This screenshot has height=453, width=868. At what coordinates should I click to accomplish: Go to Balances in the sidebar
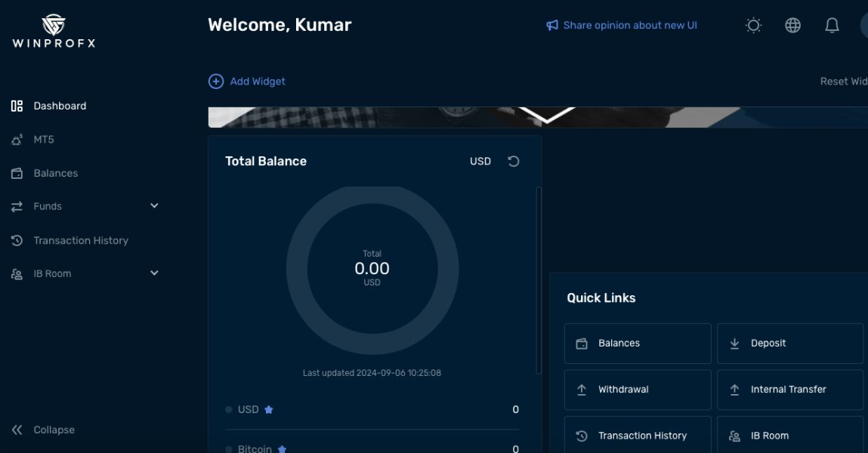click(55, 173)
